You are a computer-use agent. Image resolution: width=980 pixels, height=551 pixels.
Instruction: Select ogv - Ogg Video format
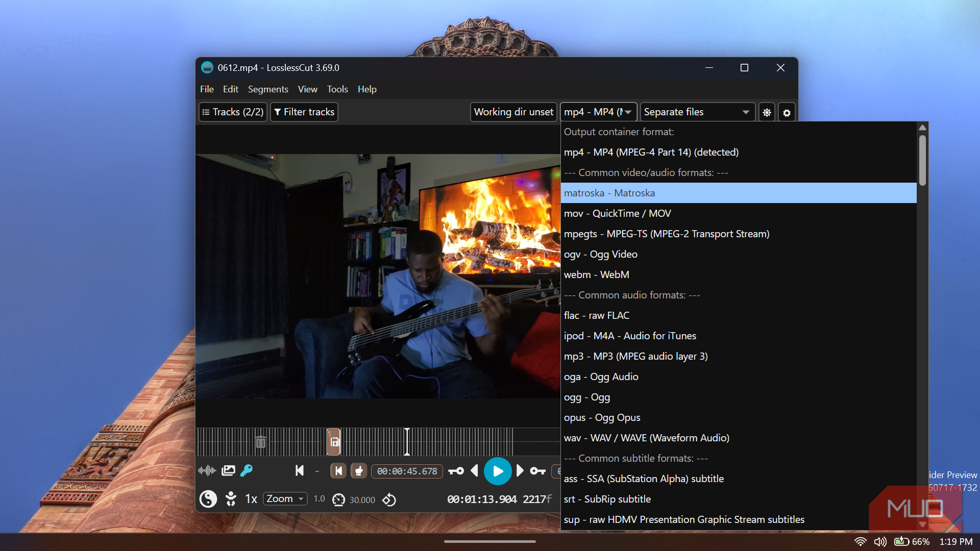(739, 254)
